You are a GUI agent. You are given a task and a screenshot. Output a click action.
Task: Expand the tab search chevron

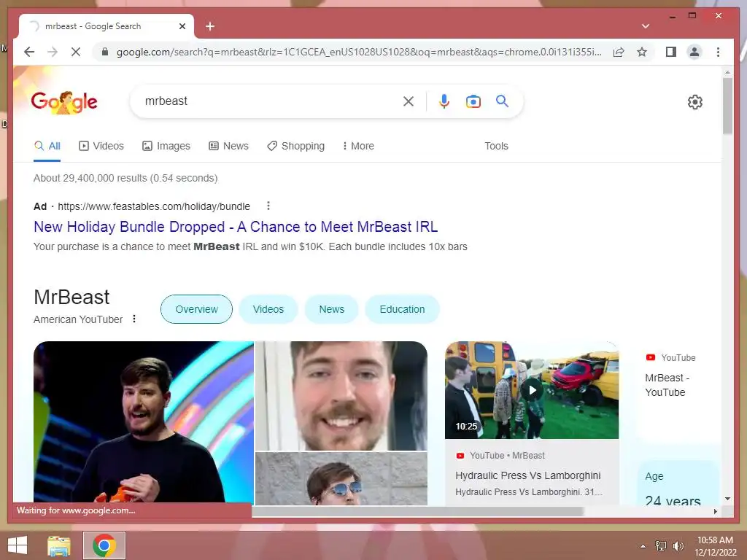[646, 26]
